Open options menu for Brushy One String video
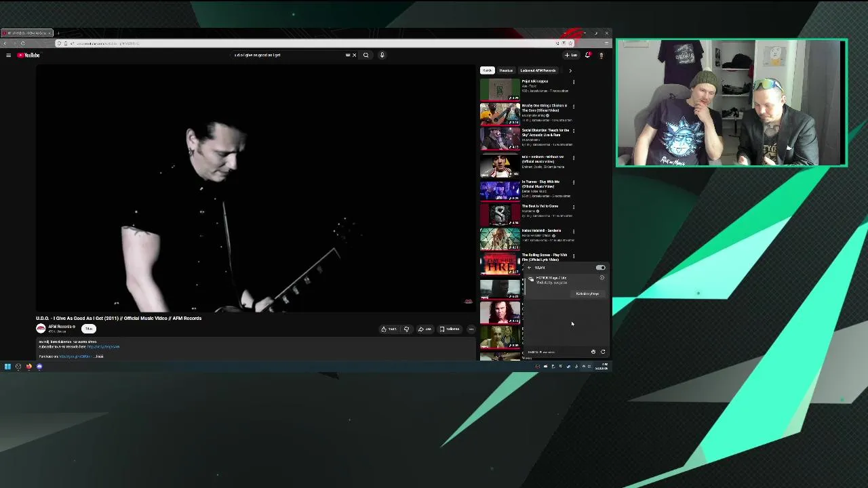The width and height of the screenshot is (868, 488). [574, 106]
